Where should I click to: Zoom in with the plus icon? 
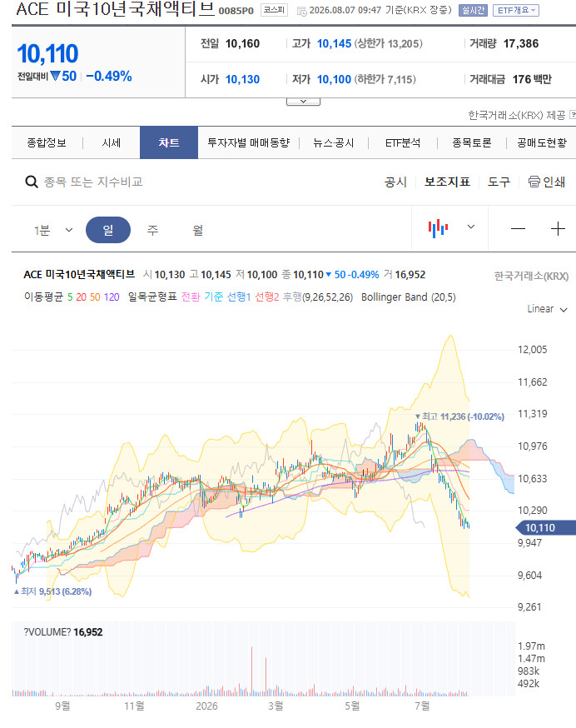click(x=558, y=228)
